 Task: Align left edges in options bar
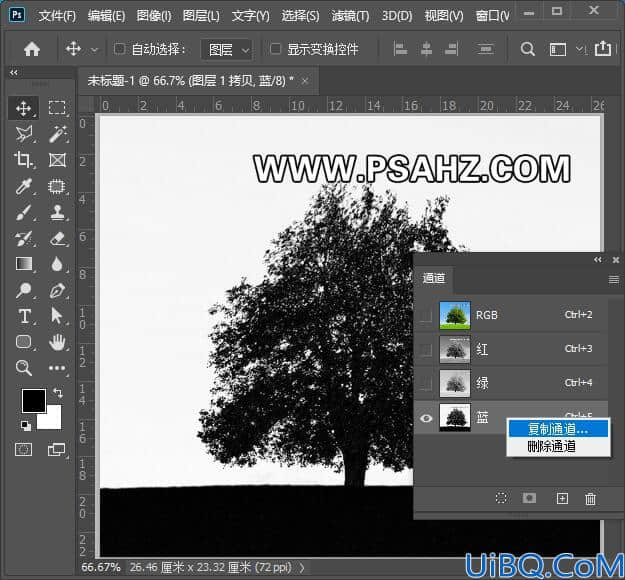tap(400, 49)
